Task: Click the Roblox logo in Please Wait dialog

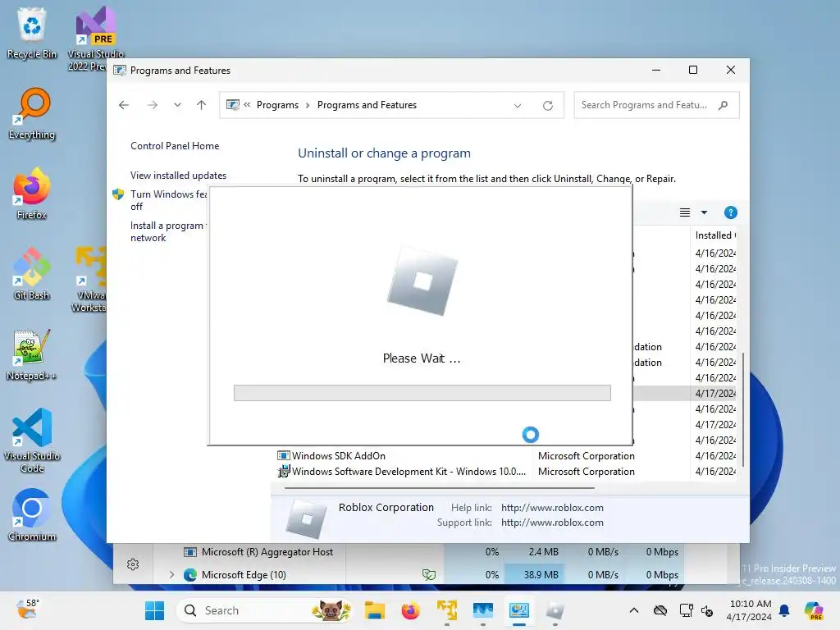Action: (422, 281)
